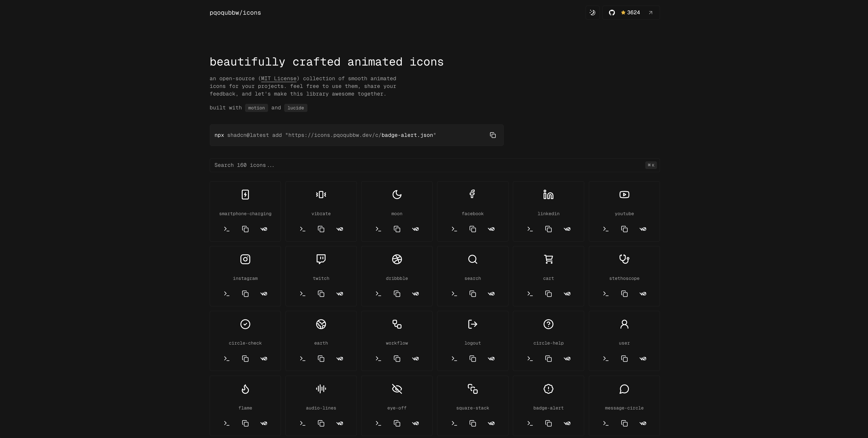Click the ⌘K shortcut badge
Image resolution: width=868 pixels, height=438 pixels.
651,165
